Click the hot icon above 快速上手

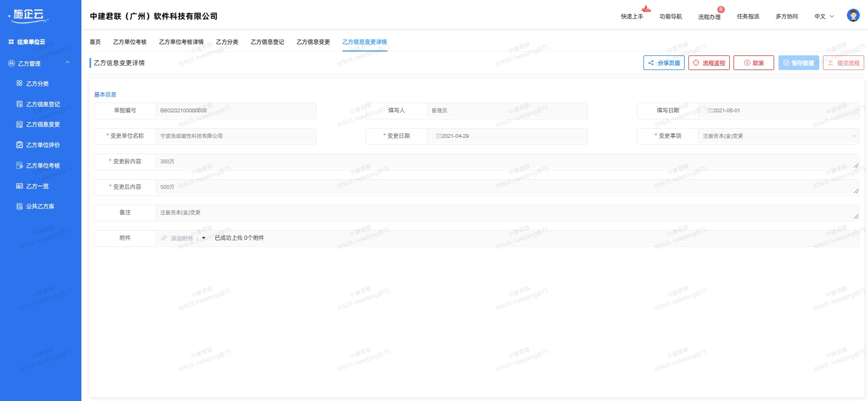tap(646, 9)
